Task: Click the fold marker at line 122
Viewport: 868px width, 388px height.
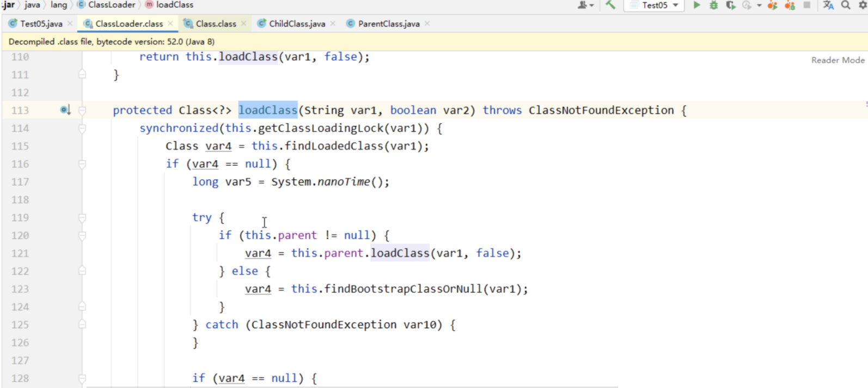Action: [82, 271]
